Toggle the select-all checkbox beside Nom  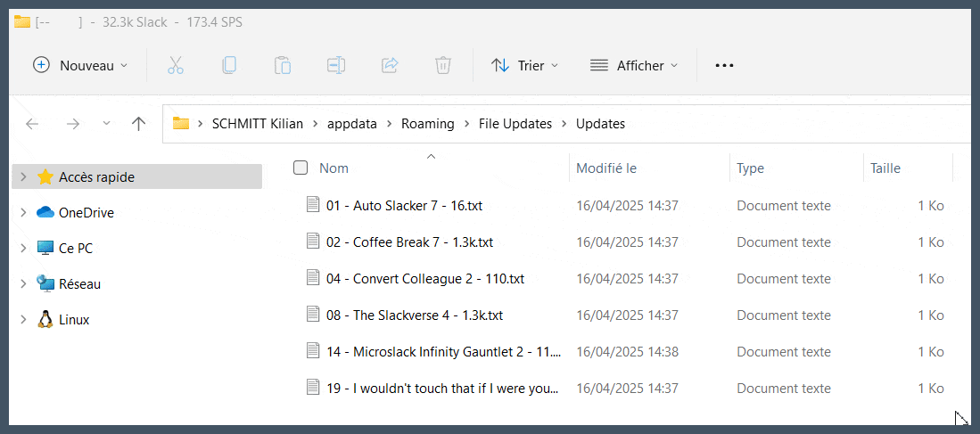click(301, 168)
